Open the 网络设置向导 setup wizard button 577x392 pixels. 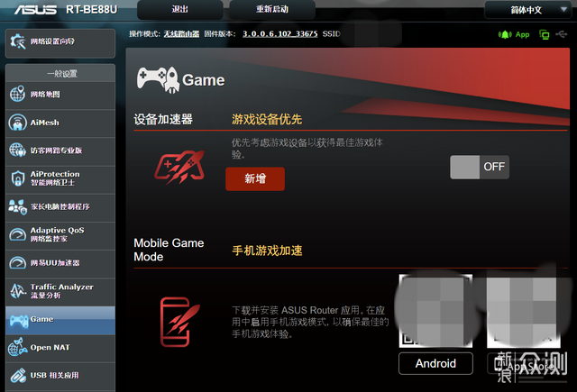pyautogui.click(x=60, y=43)
